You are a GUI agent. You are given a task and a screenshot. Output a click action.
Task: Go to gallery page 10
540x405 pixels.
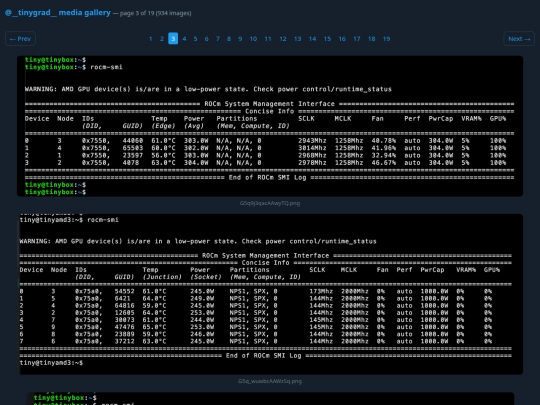point(253,39)
